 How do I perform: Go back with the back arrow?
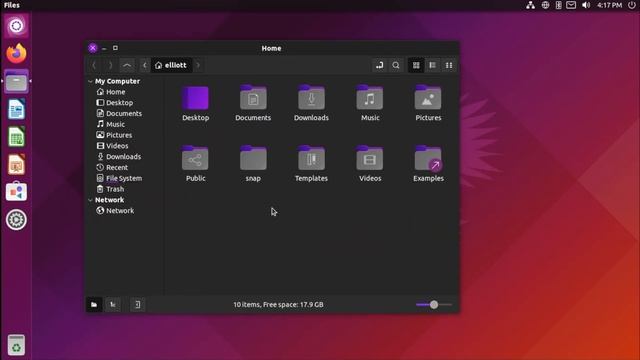tap(94, 65)
